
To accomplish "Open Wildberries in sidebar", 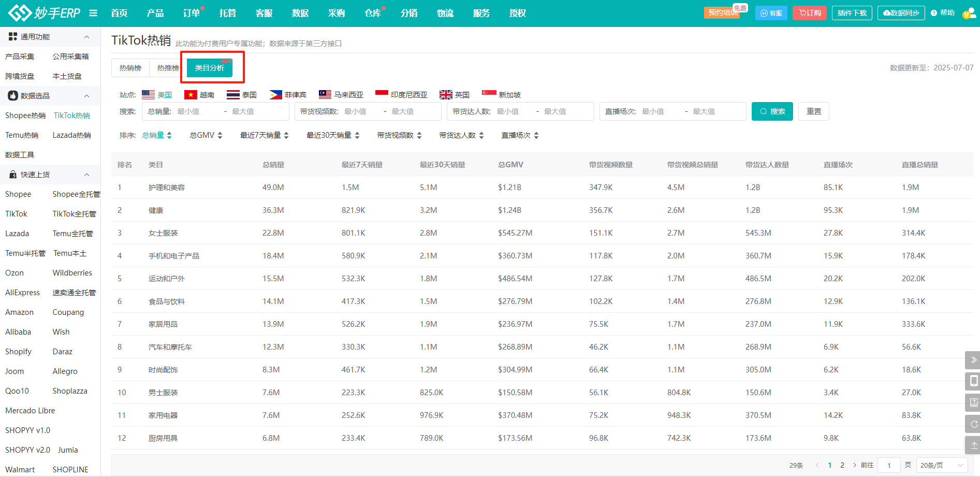I will [x=72, y=273].
